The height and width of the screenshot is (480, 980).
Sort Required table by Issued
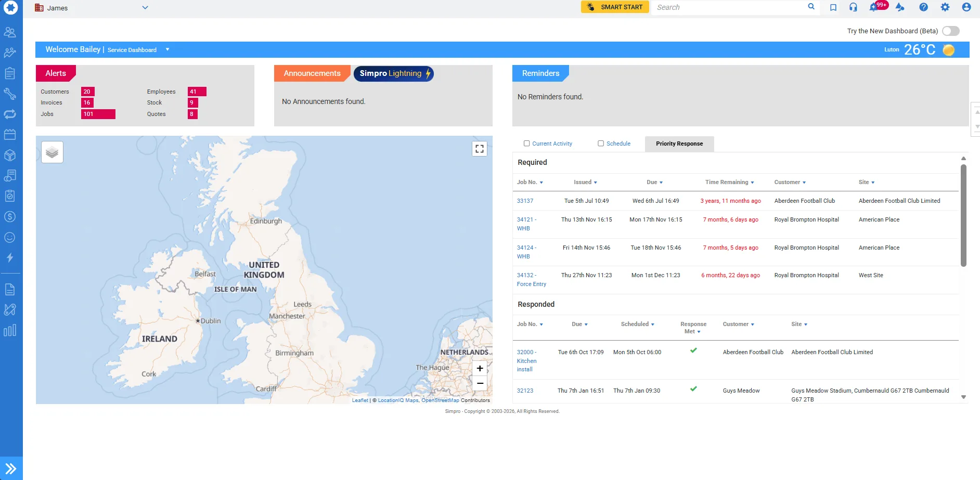click(585, 182)
